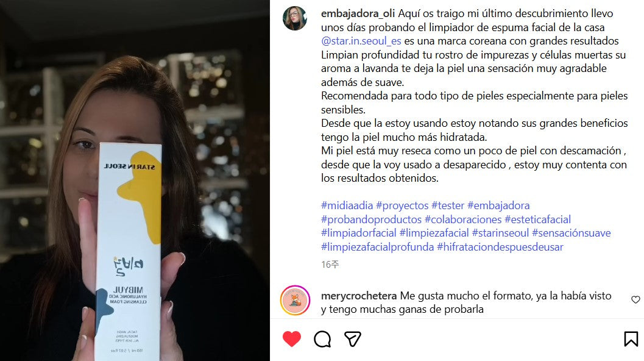This screenshot has height=361, width=644.
Task: Open the #limpiezafacialprofunda hashtag
Action: coord(378,247)
